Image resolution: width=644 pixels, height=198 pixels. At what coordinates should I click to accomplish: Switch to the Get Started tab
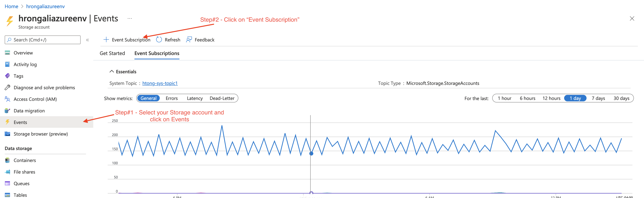pyautogui.click(x=112, y=53)
